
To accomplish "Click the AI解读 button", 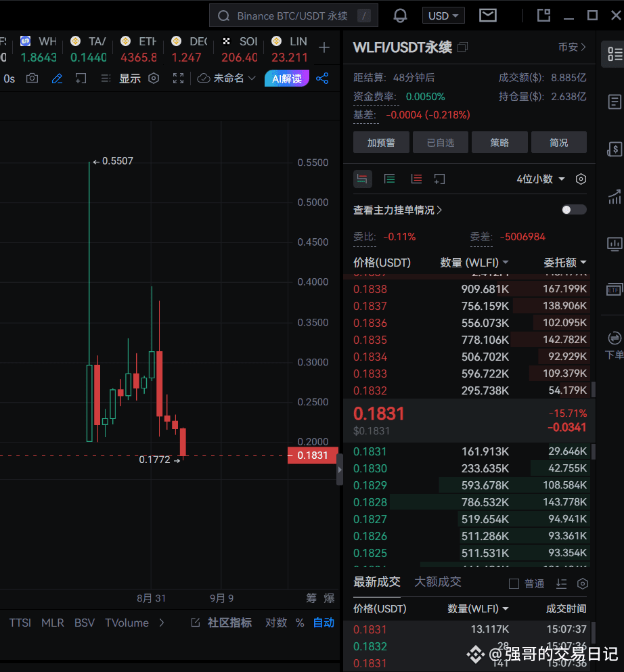I will tap(287, 79).
